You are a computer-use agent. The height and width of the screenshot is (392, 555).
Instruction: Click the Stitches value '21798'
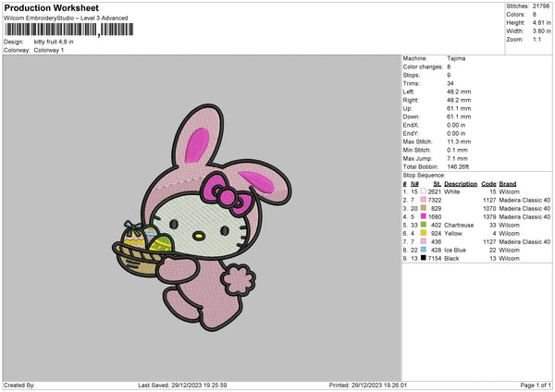[x=541, y=6]
